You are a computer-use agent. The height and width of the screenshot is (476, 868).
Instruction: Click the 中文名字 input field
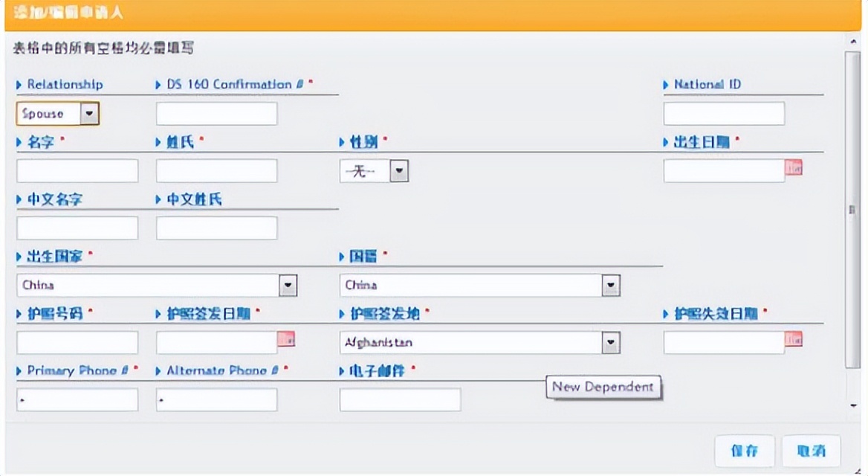(77, 228)
